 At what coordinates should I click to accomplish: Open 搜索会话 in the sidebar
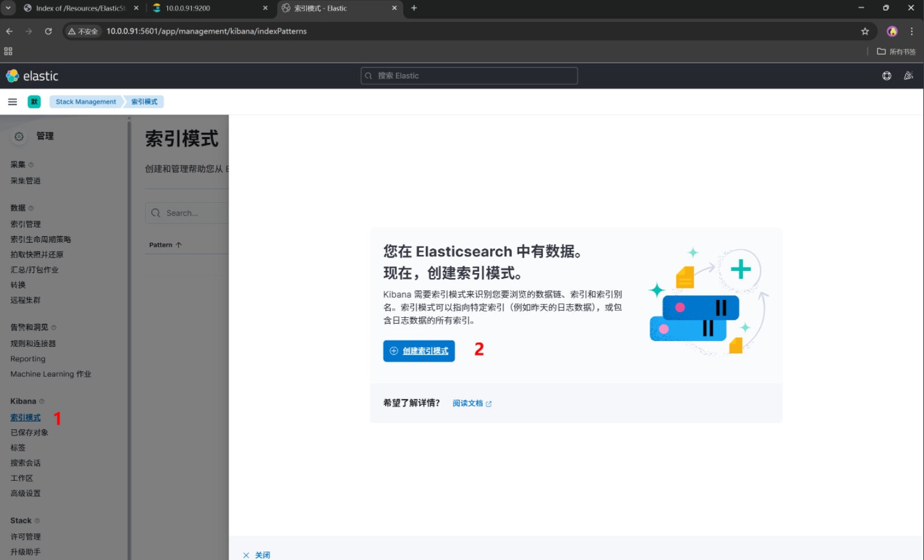point(25,463)
